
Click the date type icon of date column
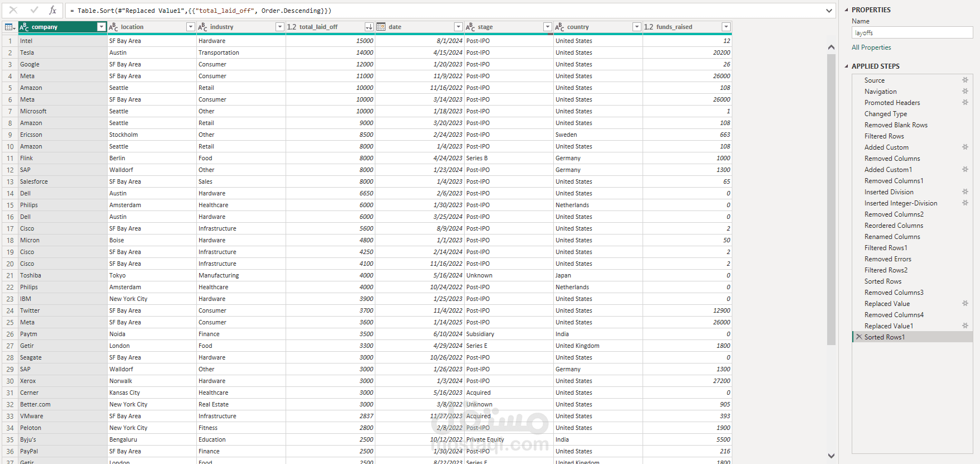381,27
